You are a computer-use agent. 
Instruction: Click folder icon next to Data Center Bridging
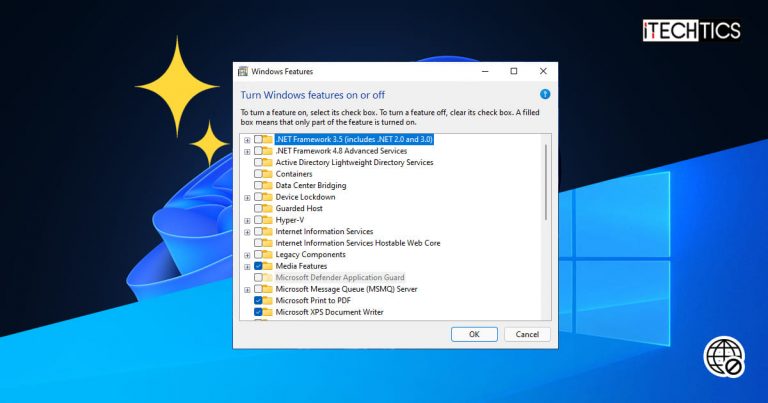[267, 185]
